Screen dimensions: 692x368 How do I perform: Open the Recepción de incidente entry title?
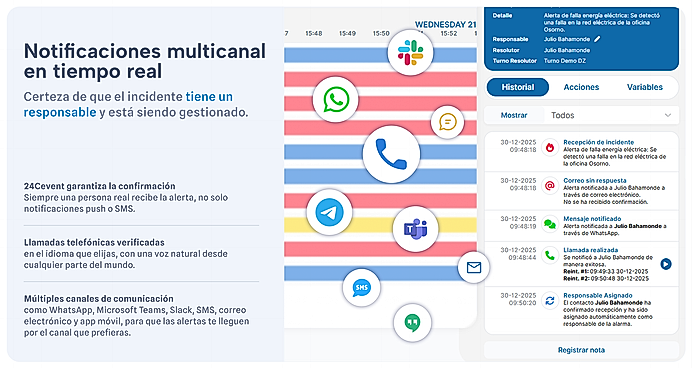pyautogui.click(x=598, y=142)
